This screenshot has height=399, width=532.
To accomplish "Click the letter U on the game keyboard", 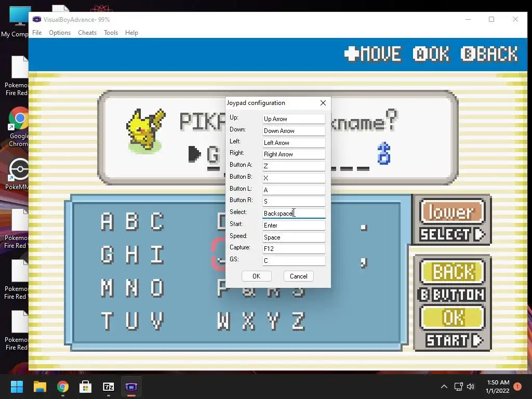I will click(x=132, y=321).
